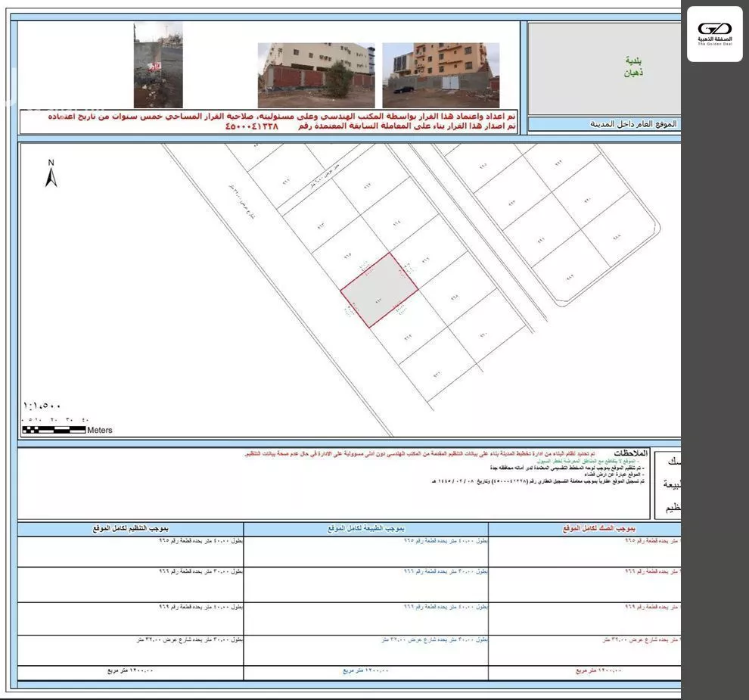Click first row cell in التنظيم column
749x700 pixels.
click(x=130, y=551)
